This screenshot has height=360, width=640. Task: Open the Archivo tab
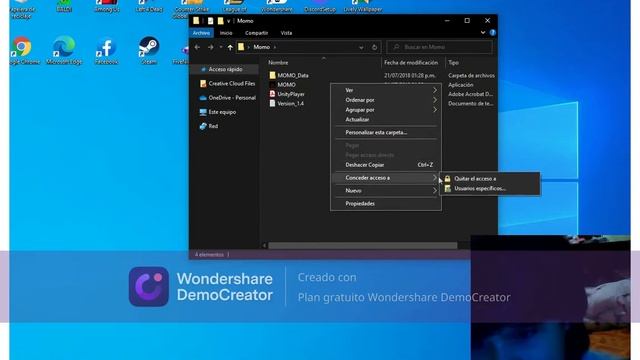pos(201,33)
